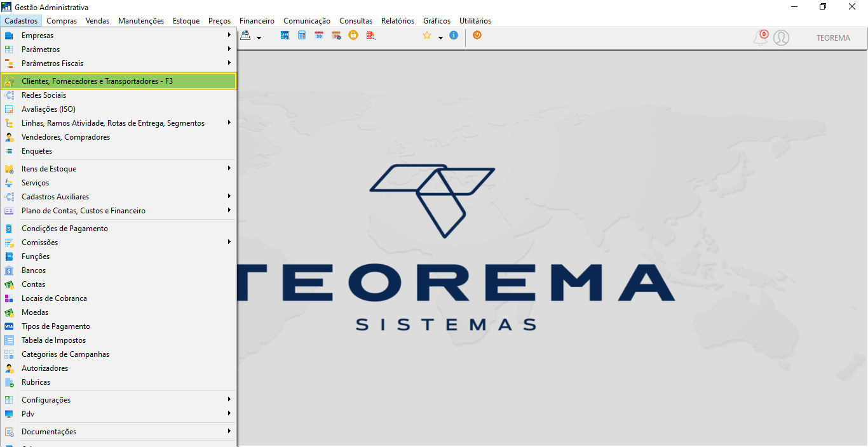Click the blue calendar grid toolbar icon
Viewport: 868px width, 447px height.
pyautogui.click(x=285, y=36)
